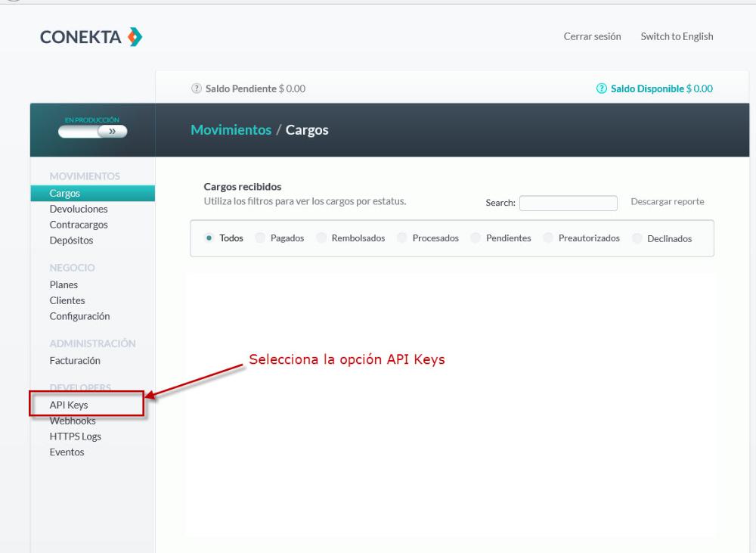Click the Cerrar sesión link
Viewport: 756px width, 553px height.
point(592,36)
